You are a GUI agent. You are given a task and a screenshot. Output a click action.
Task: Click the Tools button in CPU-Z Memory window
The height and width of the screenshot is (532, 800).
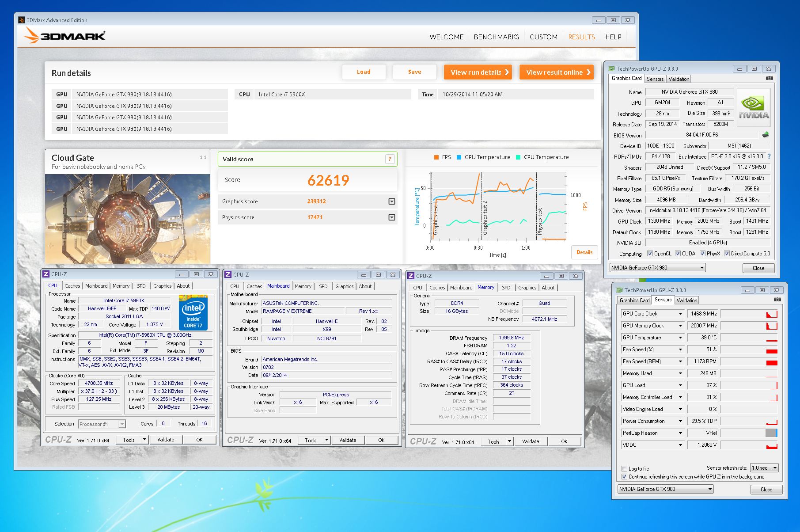(493, 441)
